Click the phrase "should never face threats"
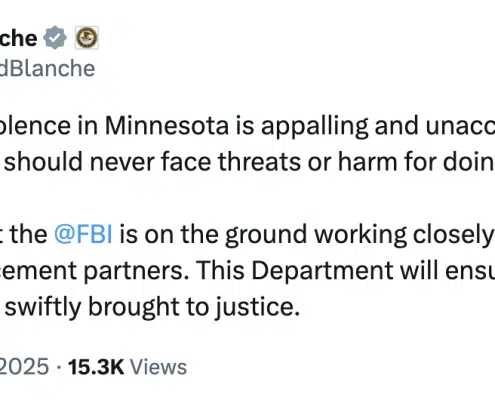 pyautogui.click(x=152, y=162)
